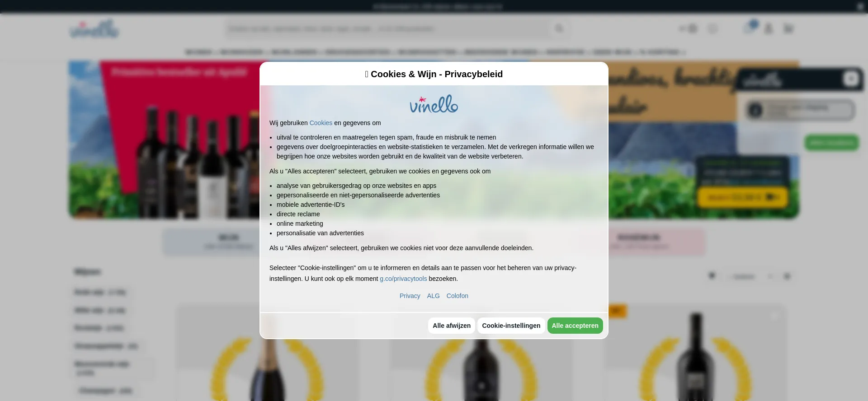
Task: Open the ALG terms link
Action: point(434,296)
